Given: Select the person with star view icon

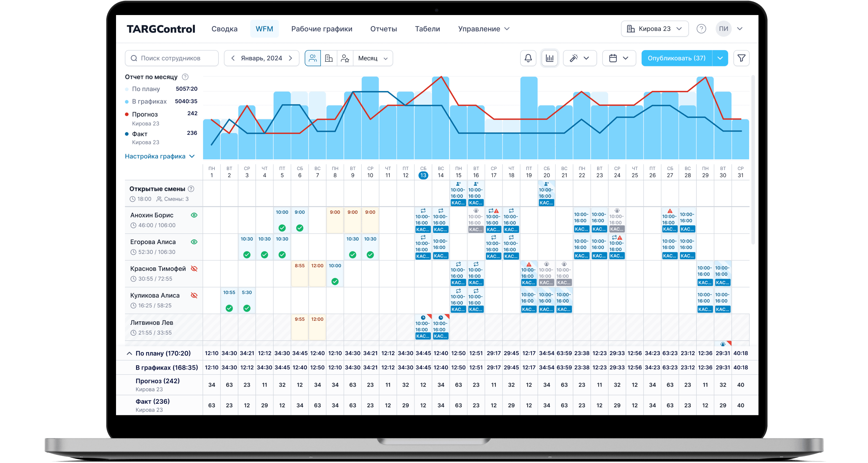Looking at the screenshot, I should tap(345, 58).
